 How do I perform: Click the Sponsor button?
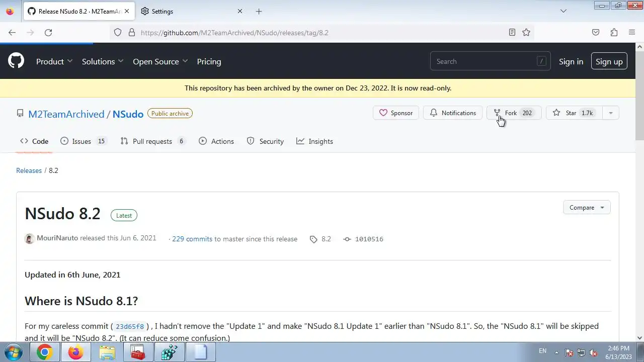(x=396, y=113)
